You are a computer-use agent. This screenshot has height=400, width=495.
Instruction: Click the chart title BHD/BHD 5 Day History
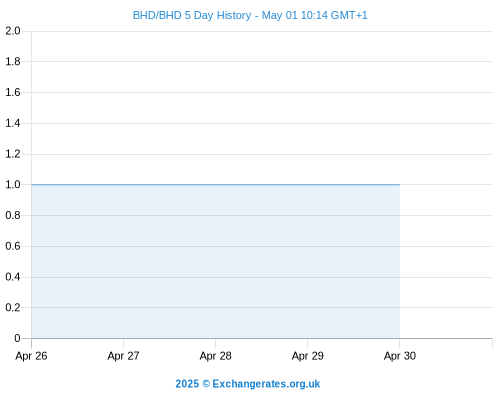pyautogui.click(x=192, y=15)
